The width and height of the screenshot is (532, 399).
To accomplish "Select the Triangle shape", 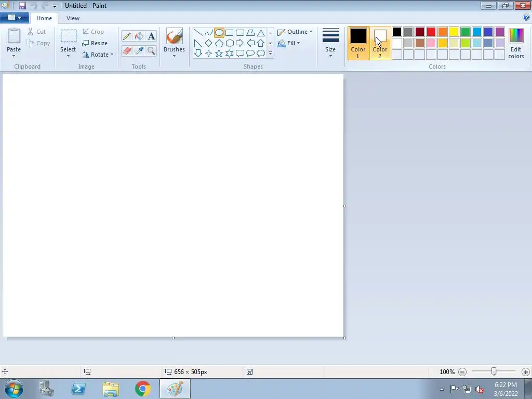I will (261, 33).
